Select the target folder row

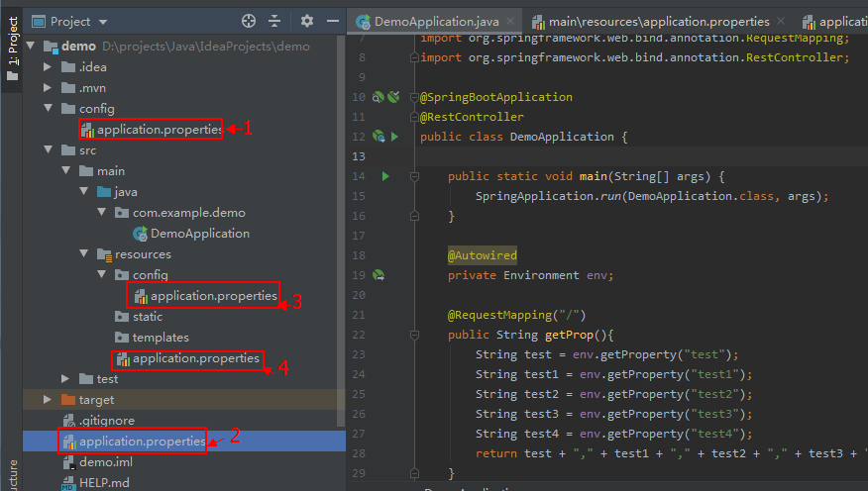pos(183,399)
